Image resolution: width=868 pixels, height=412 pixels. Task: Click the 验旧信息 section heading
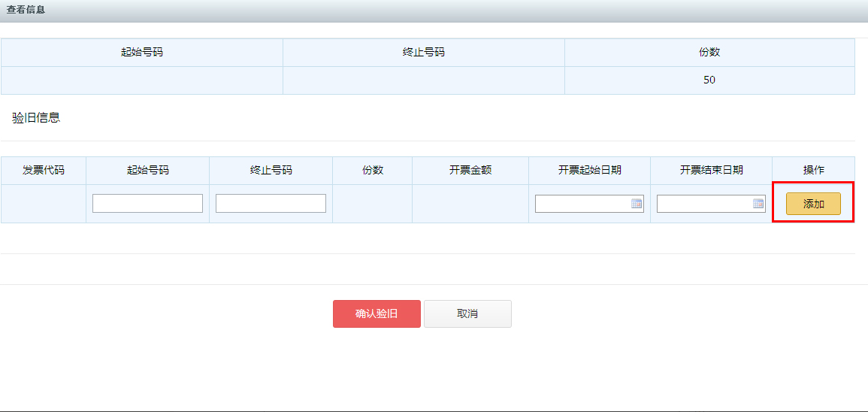tap(36, 117)
